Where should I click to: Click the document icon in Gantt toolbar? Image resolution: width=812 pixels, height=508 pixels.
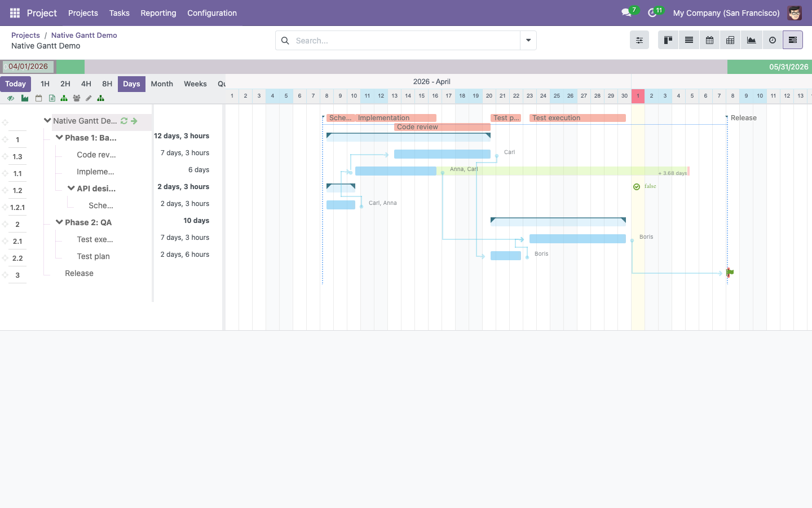pyautogui.click(x=52, y=98)
